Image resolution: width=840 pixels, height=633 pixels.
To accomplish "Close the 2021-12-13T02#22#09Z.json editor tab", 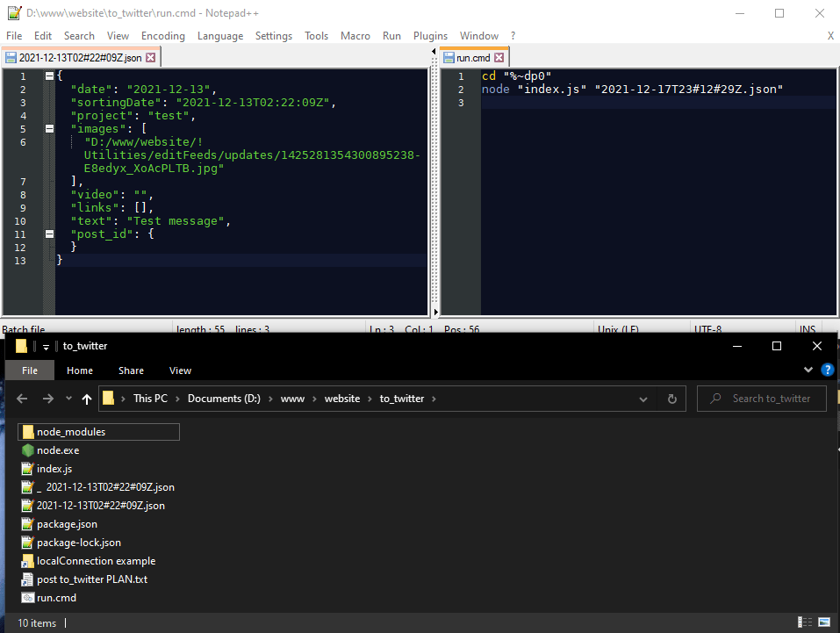I will [x=151, y=58].
